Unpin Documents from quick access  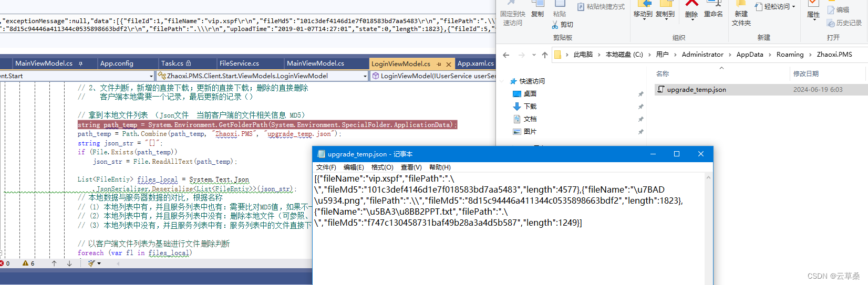point(640,119)
